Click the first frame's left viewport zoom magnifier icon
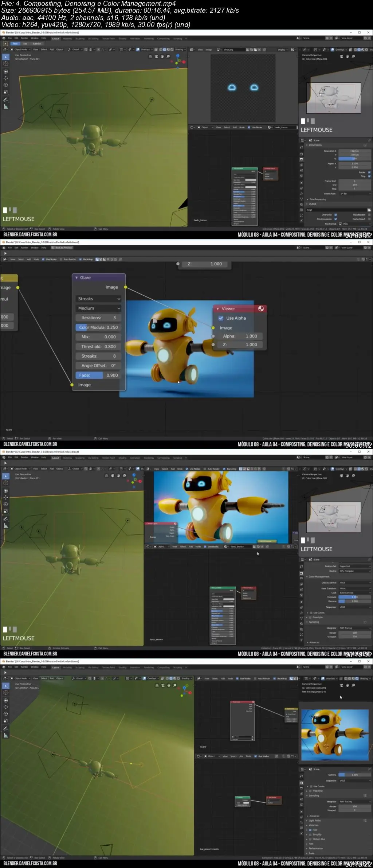The image size is (373, 868). 168,57
